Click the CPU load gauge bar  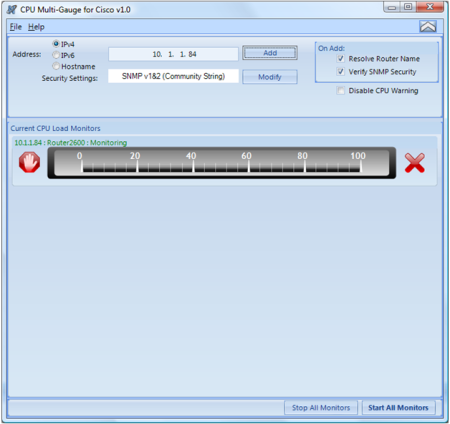tap(222, 163)
